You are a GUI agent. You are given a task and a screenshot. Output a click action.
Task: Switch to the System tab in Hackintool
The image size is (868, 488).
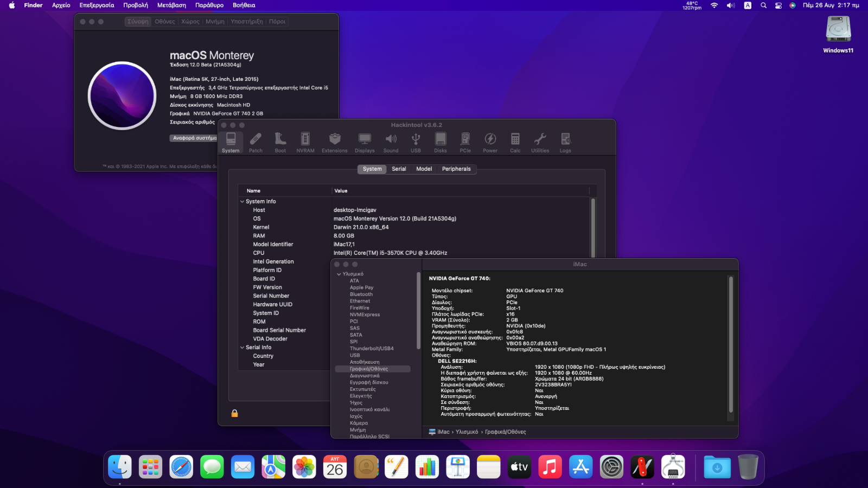372,169
